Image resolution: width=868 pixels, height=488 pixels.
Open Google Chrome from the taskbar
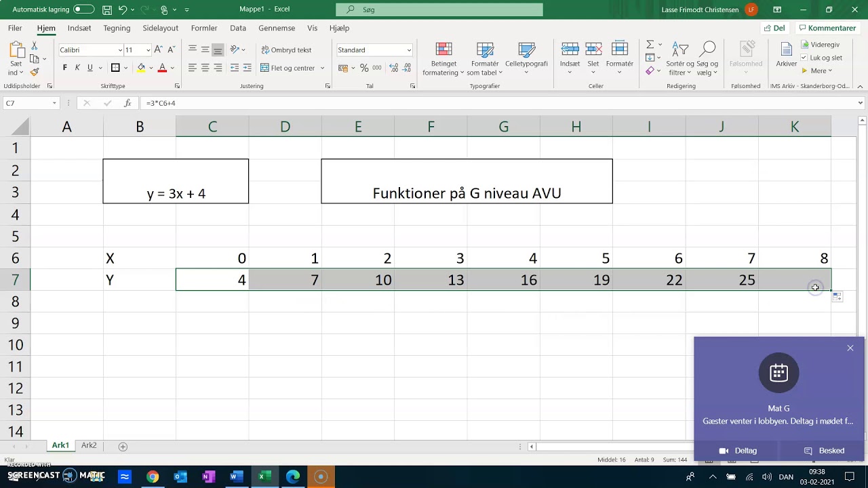point(153,477)
